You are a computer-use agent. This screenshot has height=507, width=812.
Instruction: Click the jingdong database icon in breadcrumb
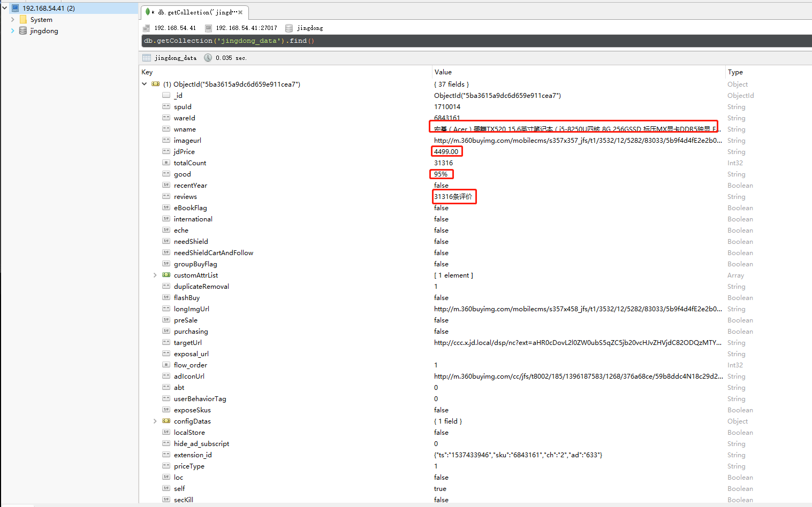[x=289, y=28]
